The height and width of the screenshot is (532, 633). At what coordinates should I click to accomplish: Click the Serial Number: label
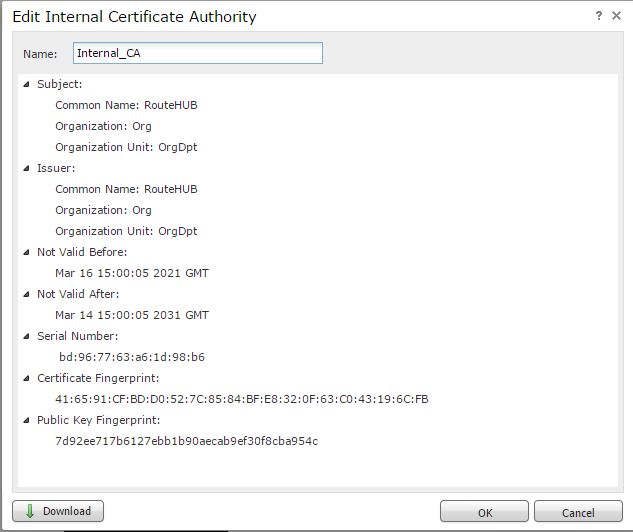[78, 336]
